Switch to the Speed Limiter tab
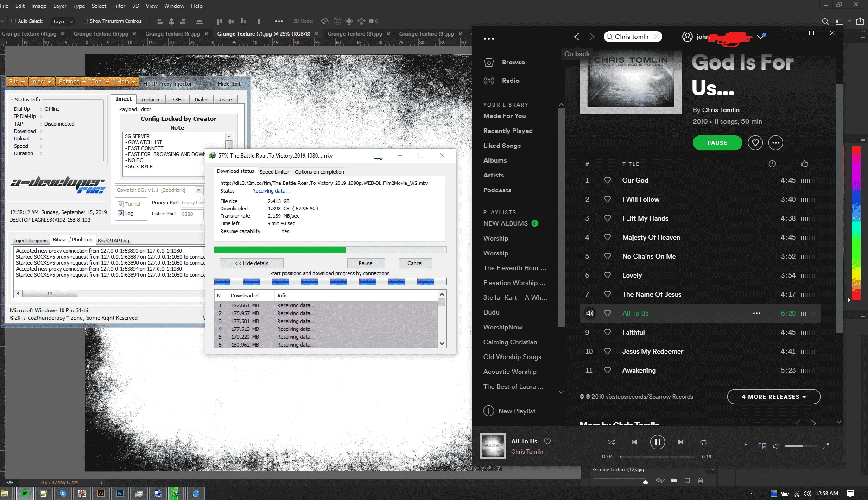868x500 pixels. point(274,172)
